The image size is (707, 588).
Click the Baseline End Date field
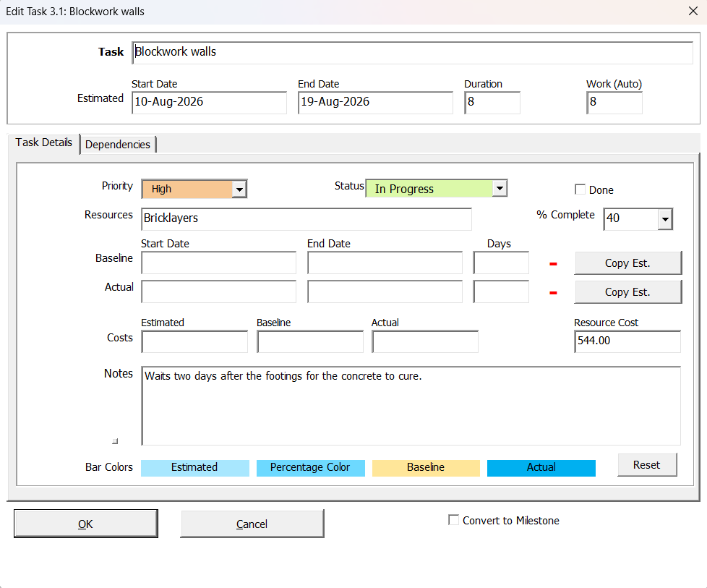coord(385,263)
